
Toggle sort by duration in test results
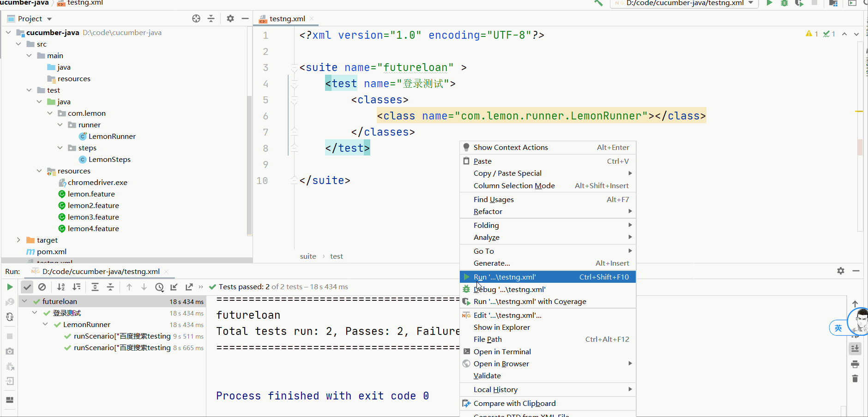tap(77, 287)
